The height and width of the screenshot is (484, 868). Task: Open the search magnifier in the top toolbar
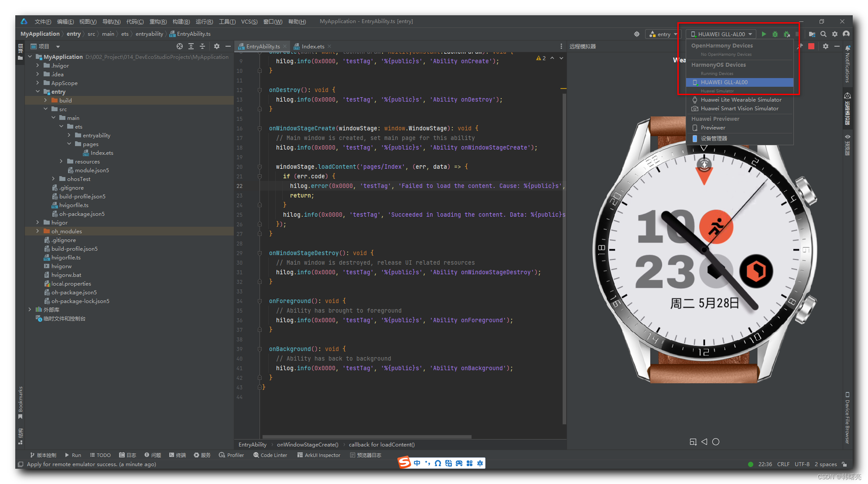(x=824, y=34)
